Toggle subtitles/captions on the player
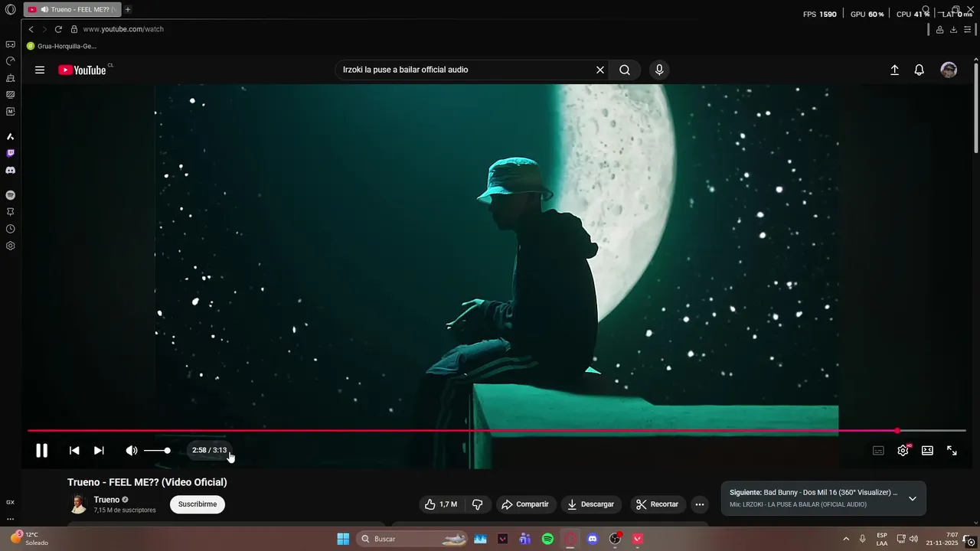The height and width of the screenshot is (551, 980). tap(878, 451)
